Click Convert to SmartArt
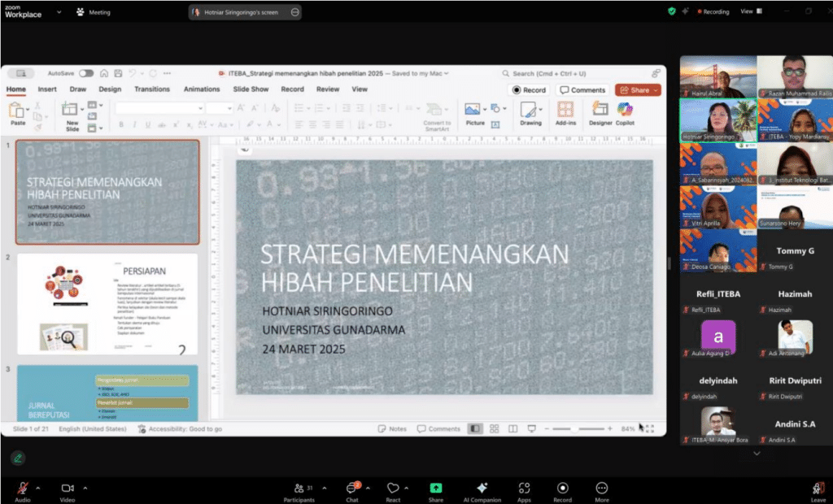The height and width of the screenshot is (504, 833). tap(437, 116)
